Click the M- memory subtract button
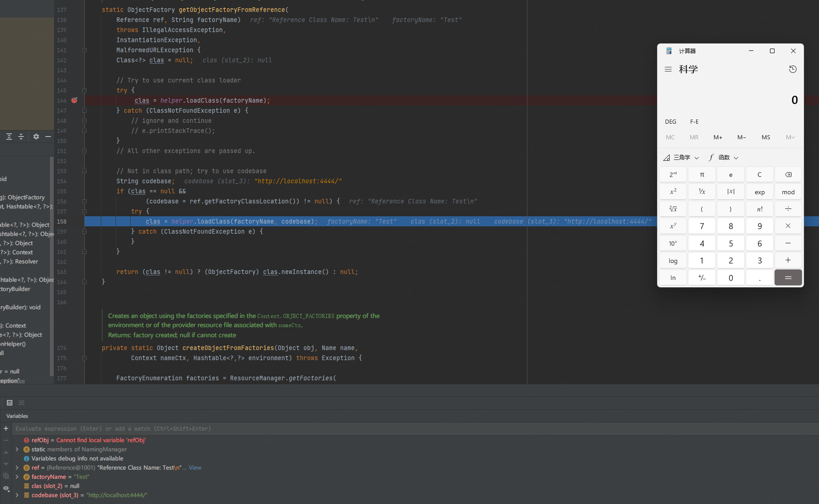Screen dimensions: 819x504 tap(742, 137)
